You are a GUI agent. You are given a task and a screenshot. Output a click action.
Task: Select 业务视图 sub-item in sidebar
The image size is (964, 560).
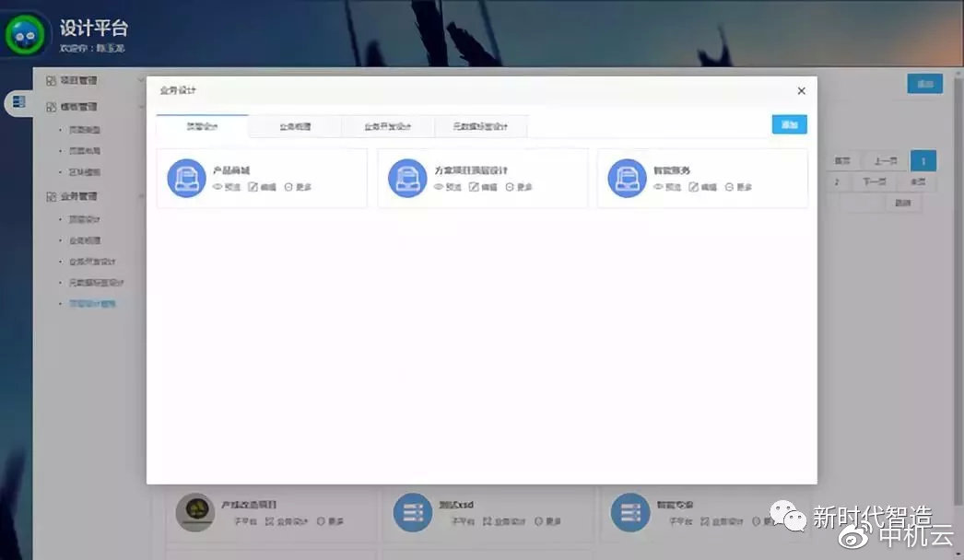tap(85, 240)
